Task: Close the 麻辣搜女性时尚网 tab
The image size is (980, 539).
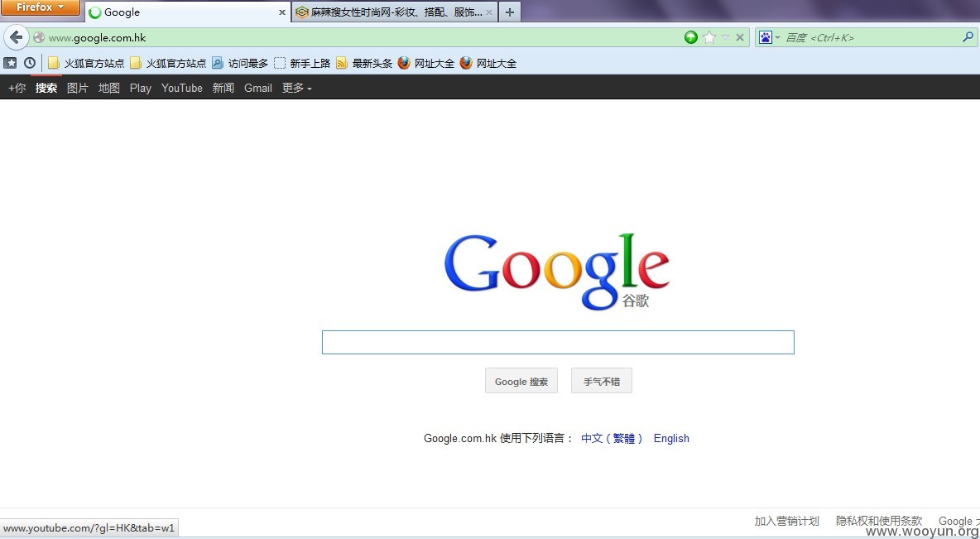Action: coord(488,12)
